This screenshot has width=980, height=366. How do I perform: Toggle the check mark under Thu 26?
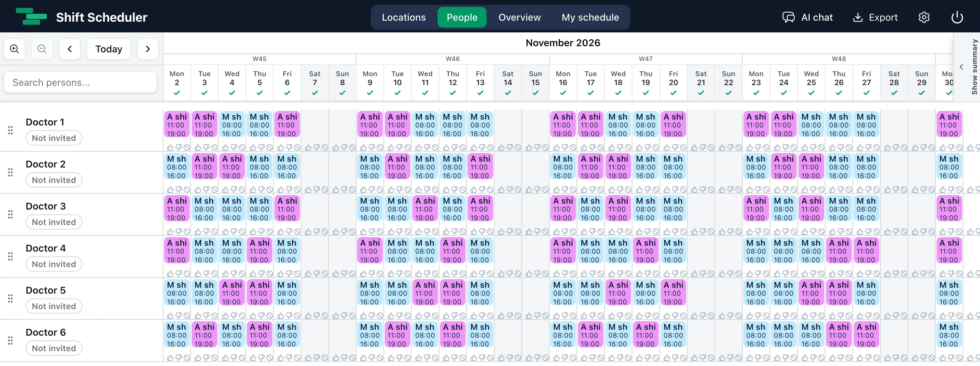[x=839, y=93]
